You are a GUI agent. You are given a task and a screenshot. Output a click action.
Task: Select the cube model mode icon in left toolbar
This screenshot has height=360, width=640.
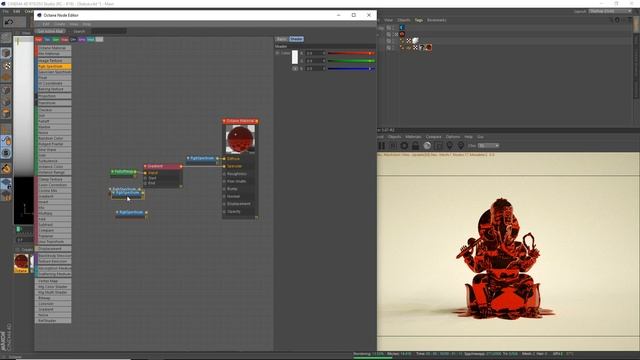pos(6,53)
